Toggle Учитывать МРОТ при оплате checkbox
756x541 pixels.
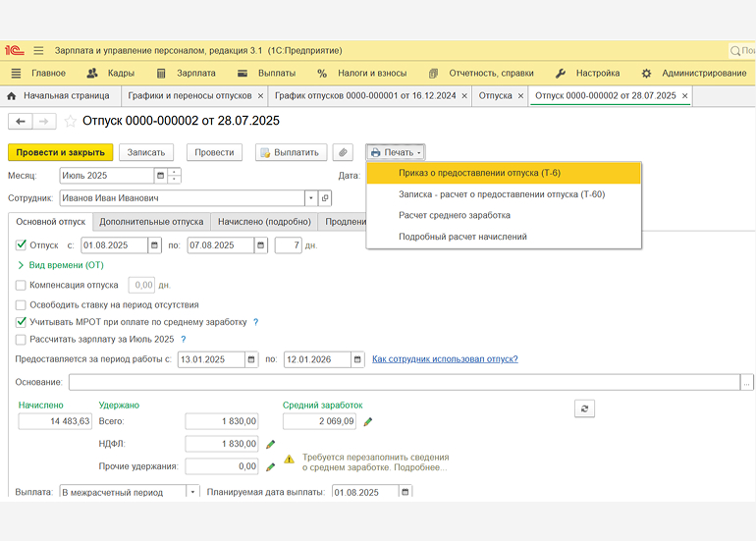[x=21, y=322]
